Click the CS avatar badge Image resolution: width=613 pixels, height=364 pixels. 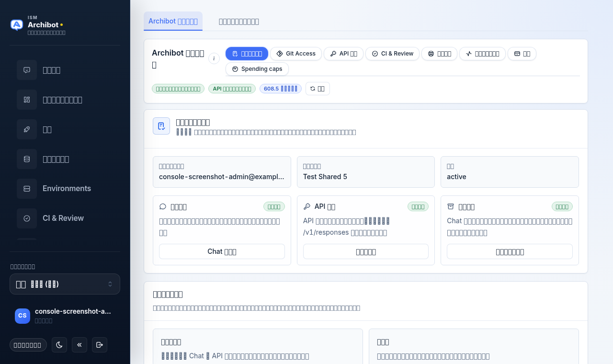click(23, 316)
